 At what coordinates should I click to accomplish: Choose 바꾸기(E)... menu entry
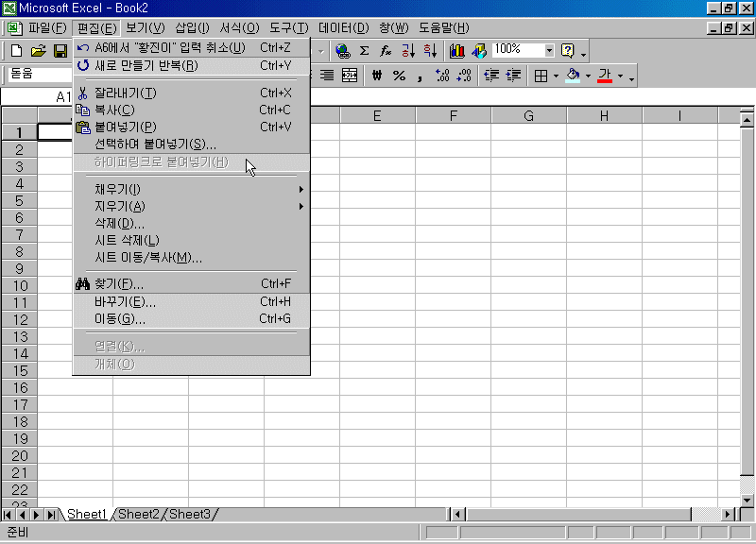click(192, 302)
